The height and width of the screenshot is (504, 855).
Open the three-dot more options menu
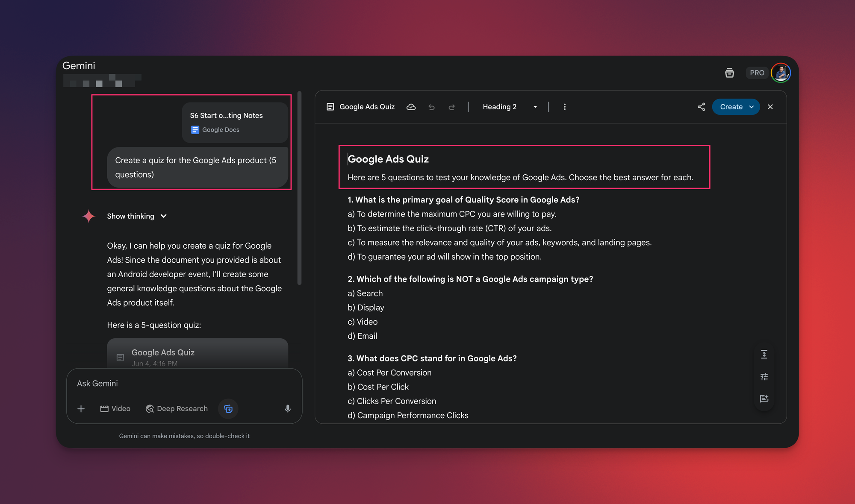pyautogui.click(x=565, y=107)
